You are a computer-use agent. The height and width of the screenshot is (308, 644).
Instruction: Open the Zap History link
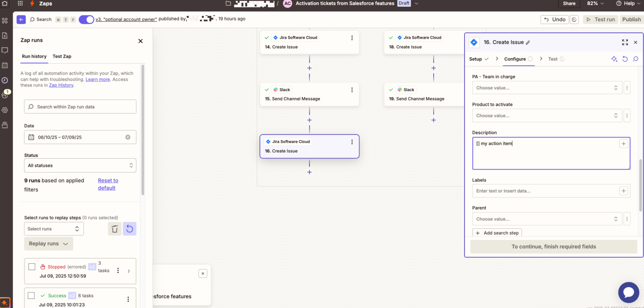61,85
